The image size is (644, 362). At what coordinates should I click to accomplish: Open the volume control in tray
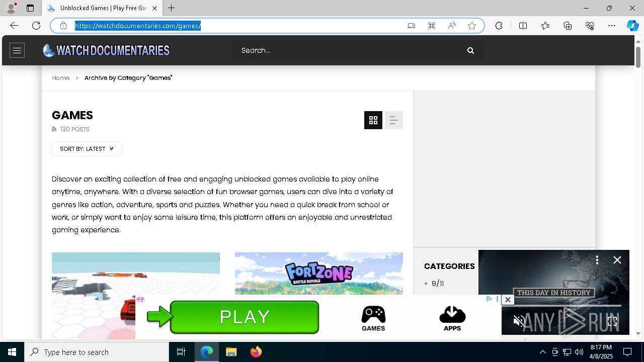pyautogui.click(x=579, y=352)
